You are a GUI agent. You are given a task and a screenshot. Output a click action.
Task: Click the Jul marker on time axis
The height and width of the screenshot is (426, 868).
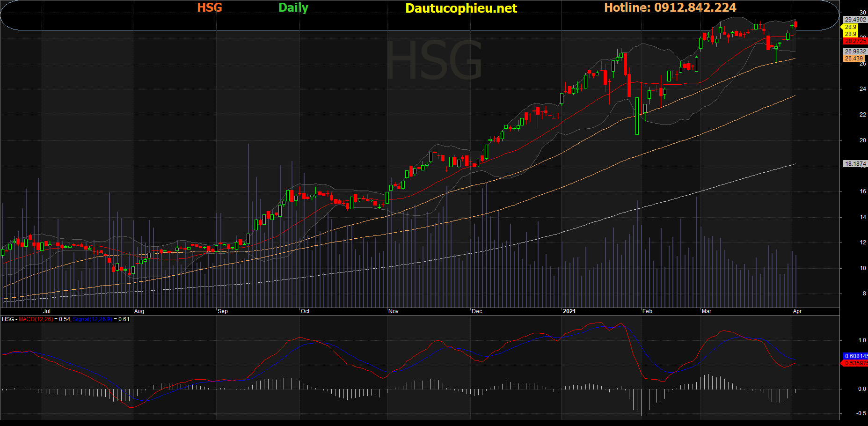[46, 311]
